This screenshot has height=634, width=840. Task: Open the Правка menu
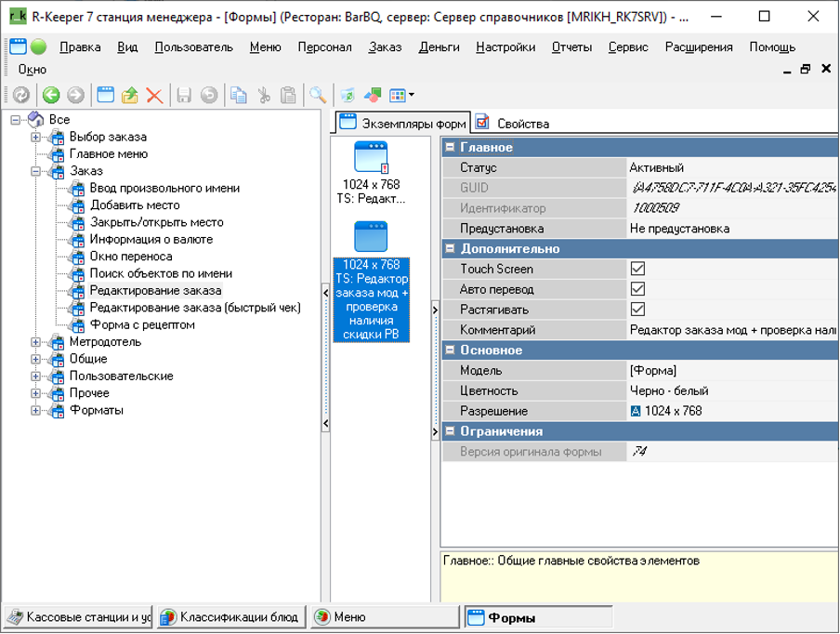tap(80, 47)
